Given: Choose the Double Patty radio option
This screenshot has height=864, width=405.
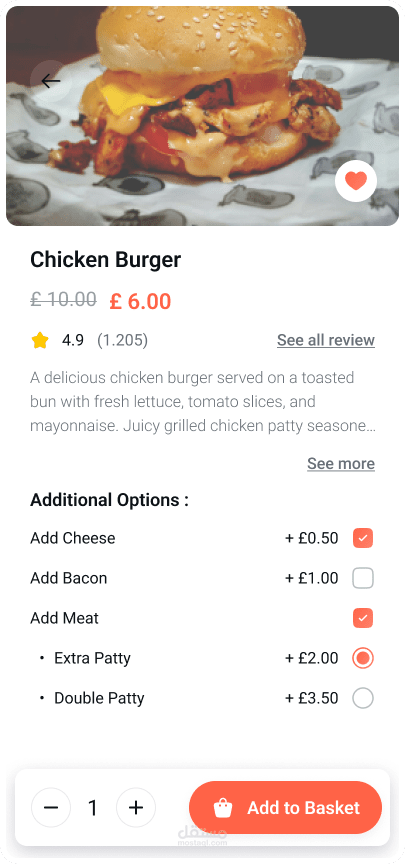Looking at the screenshot, I should 363,698.
